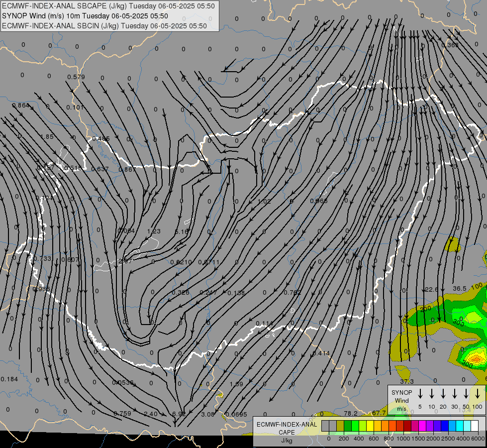Click the 10 m/s wind arrow in the legend
This screenshot has height=448, width=487.
pyautogui.click(x=431, y=394)
